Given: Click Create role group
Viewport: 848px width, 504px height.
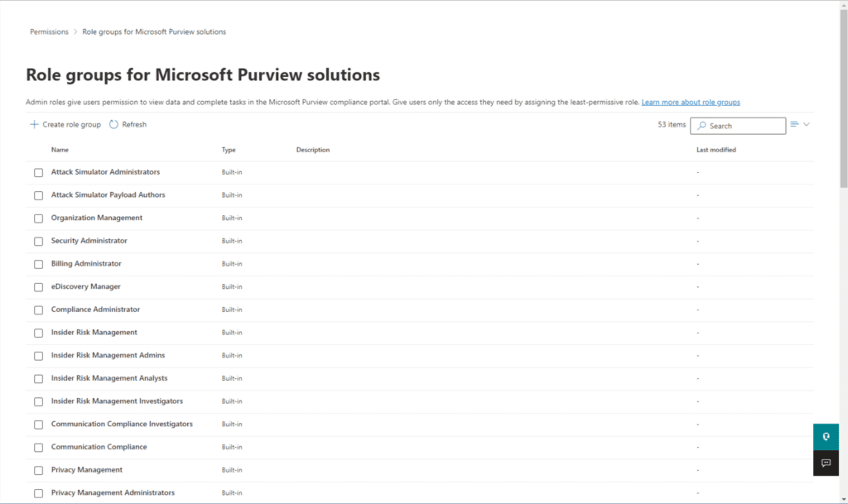Looking at the screenshot, I should pos(65,125).
